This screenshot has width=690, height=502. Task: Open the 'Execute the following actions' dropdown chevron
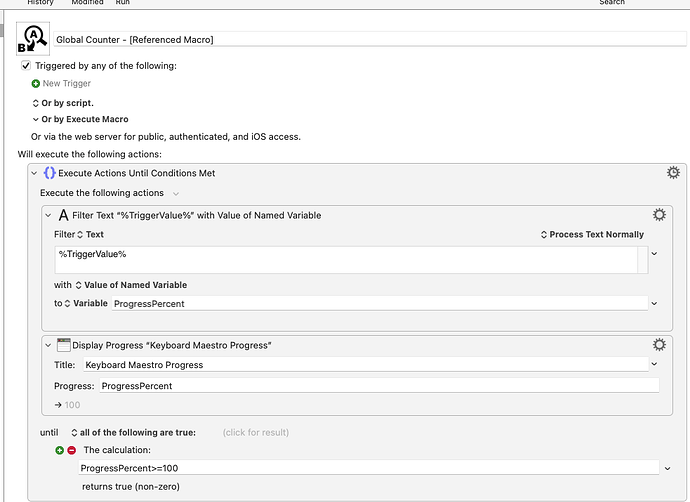[x=176, y=194]
